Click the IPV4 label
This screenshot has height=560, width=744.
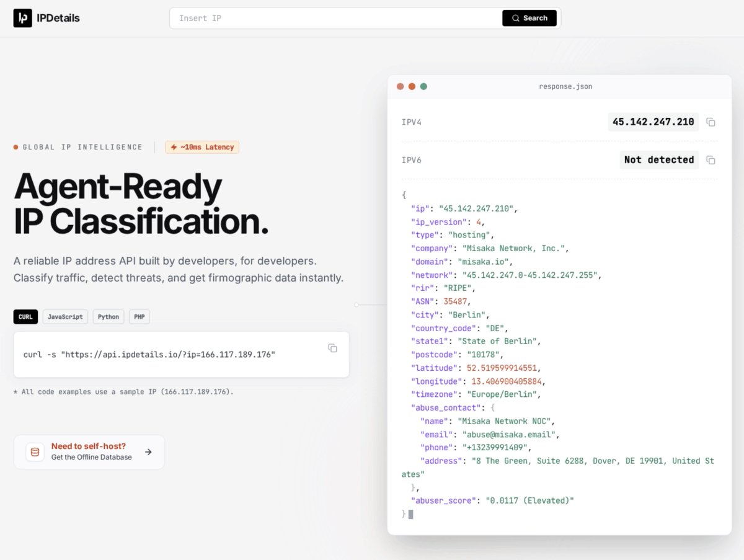click(x=412, y=122)
